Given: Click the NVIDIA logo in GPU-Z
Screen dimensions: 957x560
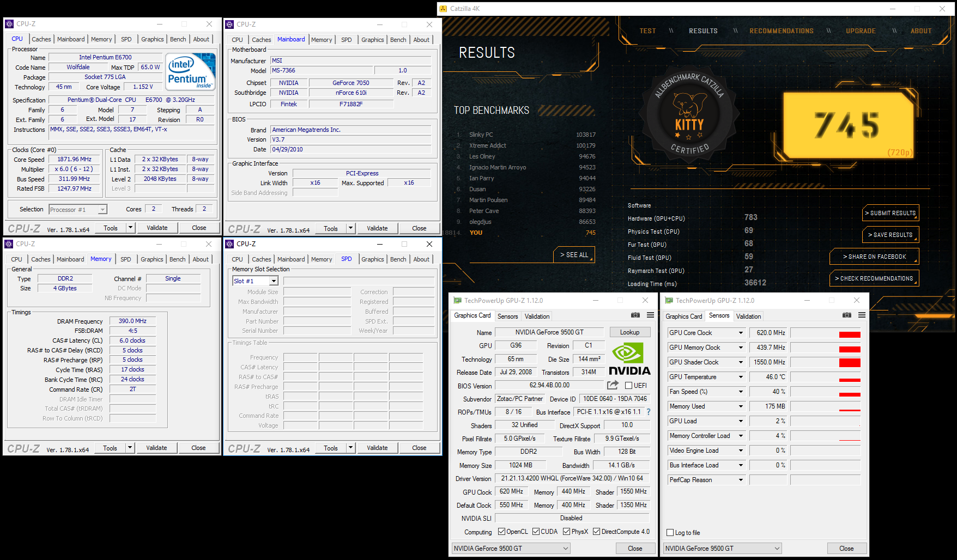Looking at the screenshot, I should [x=629, y=360].
